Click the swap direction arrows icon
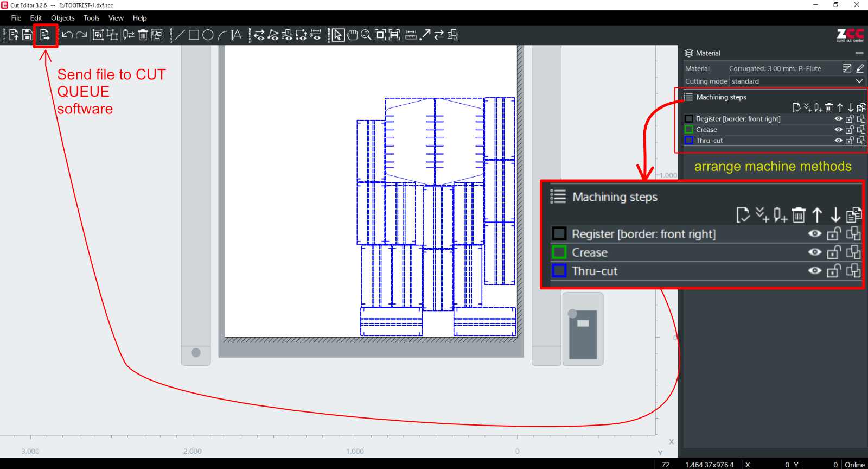868x469 pixels. click(439, 35)
